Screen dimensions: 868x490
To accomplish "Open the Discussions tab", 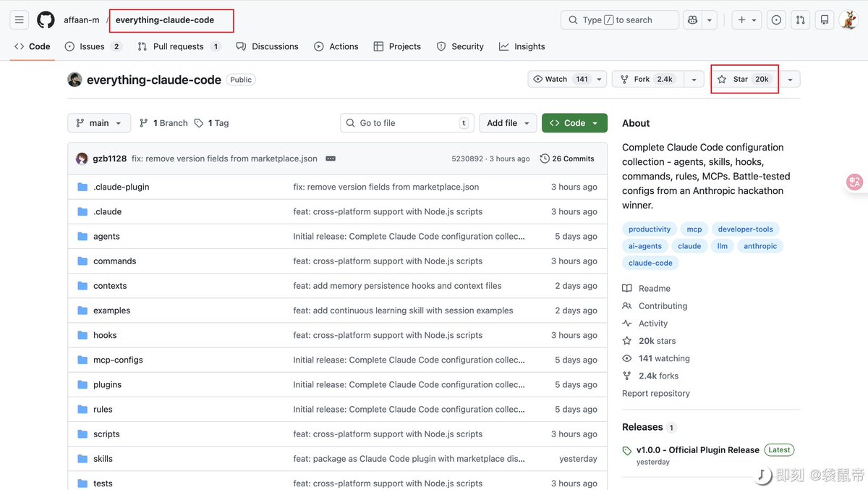I will point(267,46).
